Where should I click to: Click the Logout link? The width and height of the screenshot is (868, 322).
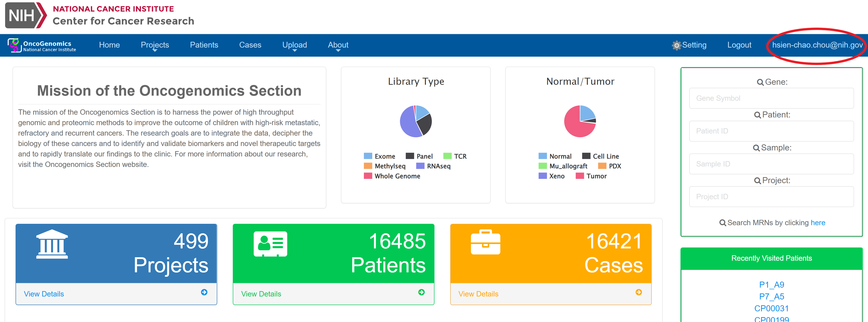point(739,45)
